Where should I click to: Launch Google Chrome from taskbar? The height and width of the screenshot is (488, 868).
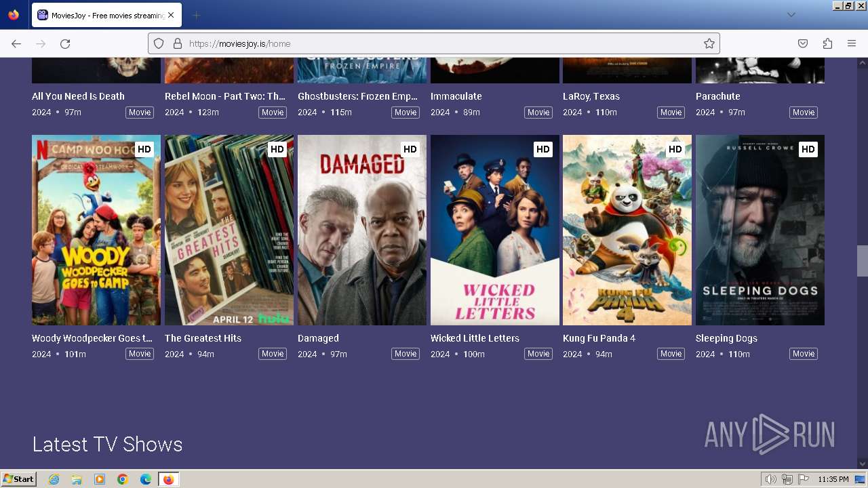[x=123, y=479]
